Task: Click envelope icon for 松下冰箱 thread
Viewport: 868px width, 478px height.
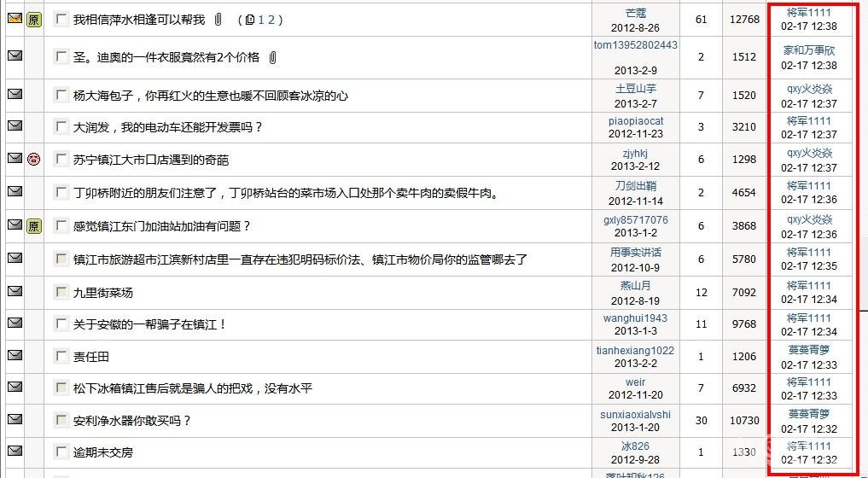Action: tap(15, 386)
